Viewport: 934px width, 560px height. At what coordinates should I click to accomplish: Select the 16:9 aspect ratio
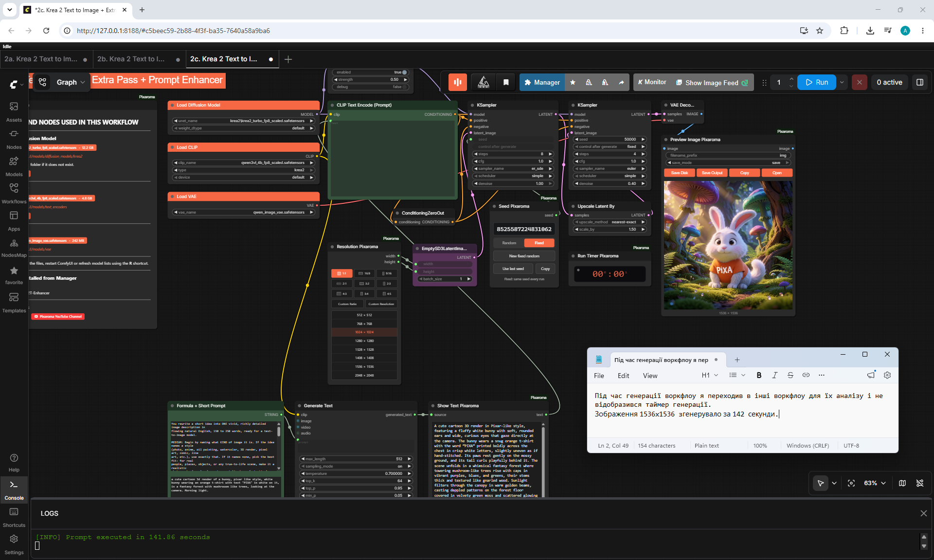364,273
